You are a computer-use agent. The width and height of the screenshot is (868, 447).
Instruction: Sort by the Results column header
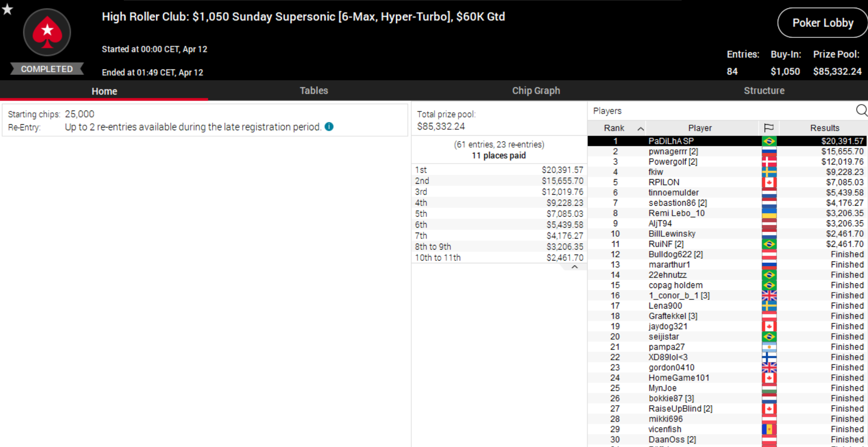(824, 128)
